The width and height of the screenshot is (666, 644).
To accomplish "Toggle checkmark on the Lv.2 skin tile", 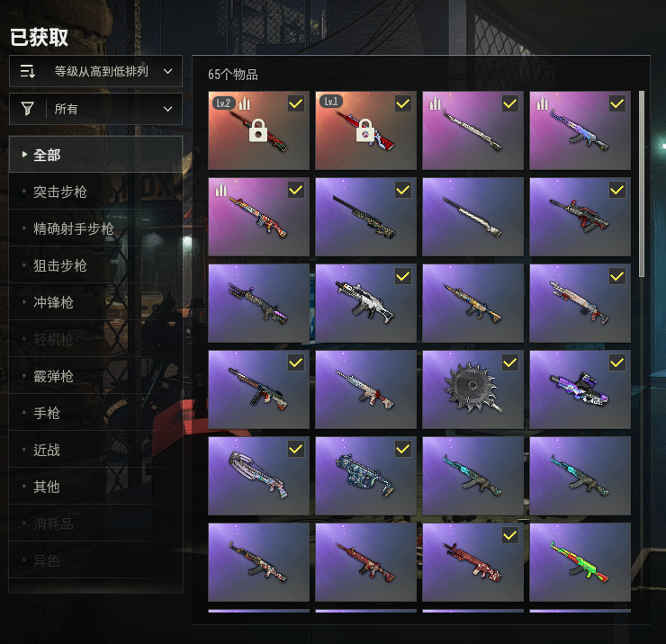I will coord(295,103).
